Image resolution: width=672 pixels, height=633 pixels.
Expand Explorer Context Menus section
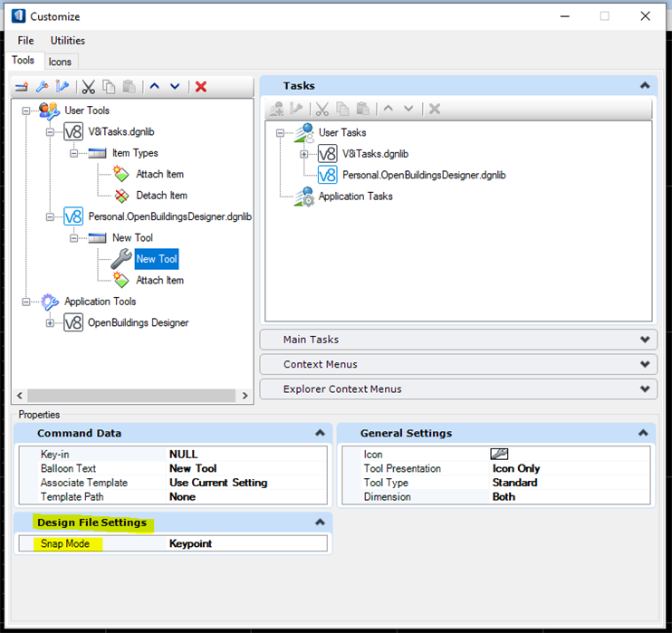[645, 389]
